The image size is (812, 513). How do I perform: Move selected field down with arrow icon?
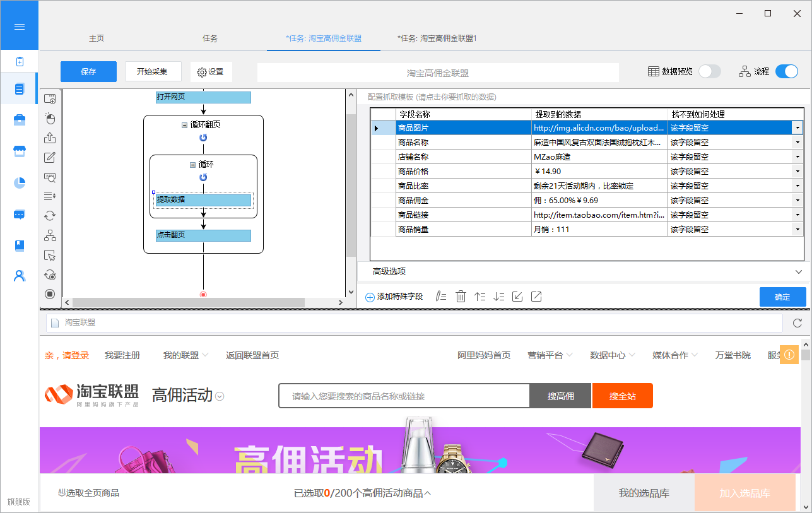pos(498,297)
